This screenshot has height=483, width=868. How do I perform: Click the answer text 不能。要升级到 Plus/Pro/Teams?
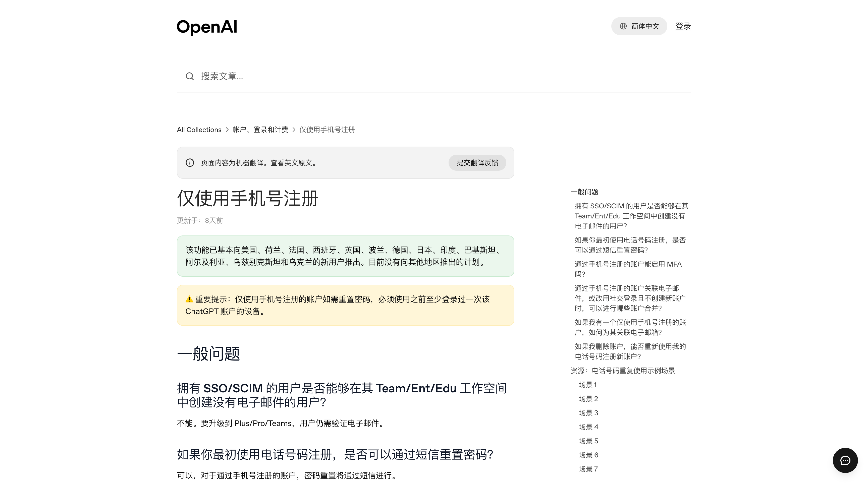(x=281, y=424)
